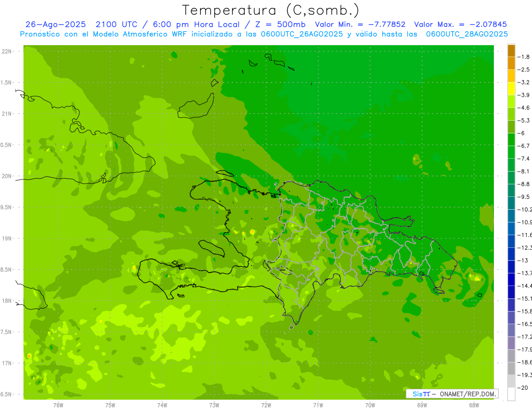Click the 76W longitude axis label
The width and height of the screenshot is (532, 411).
tap(58, 405)
